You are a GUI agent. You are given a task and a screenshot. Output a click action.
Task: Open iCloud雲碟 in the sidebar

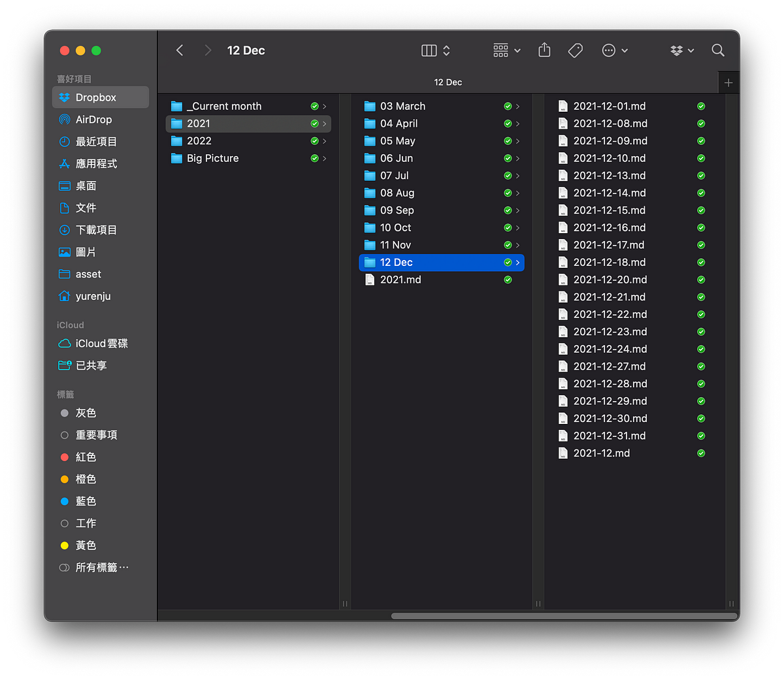click(x=101, y=344)
